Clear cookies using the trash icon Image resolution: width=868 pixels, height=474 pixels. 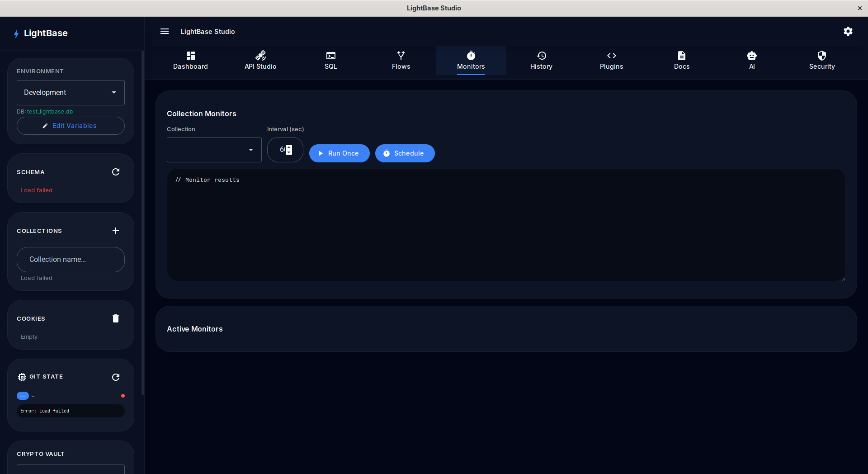116,318
